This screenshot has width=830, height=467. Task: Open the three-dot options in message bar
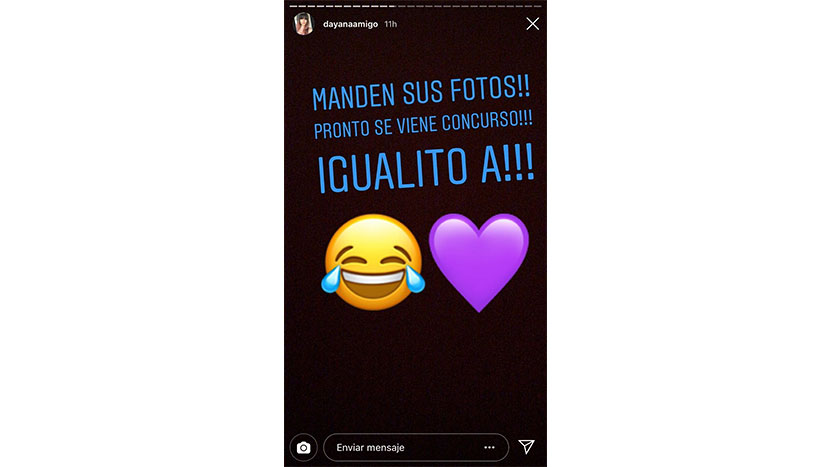tap(489, 447)
